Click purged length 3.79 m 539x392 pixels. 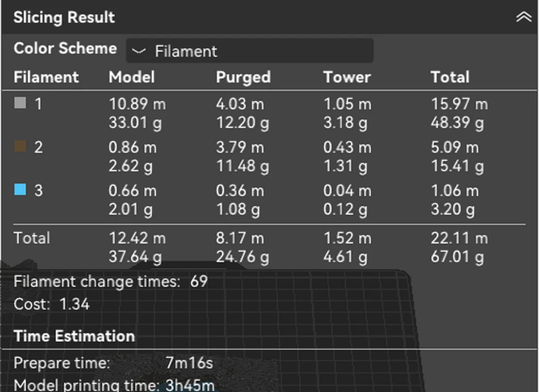coord(240,148)
